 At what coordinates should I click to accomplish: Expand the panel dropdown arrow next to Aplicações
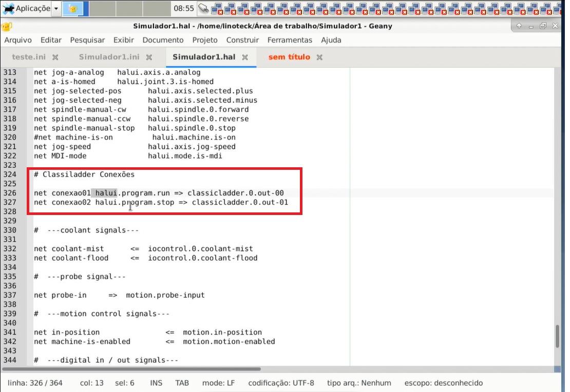[56, 9]
